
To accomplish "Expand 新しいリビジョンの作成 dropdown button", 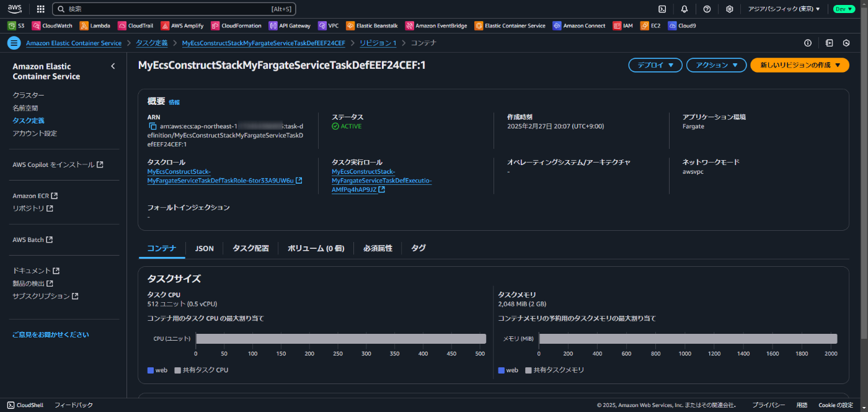I will coord(800,65).
